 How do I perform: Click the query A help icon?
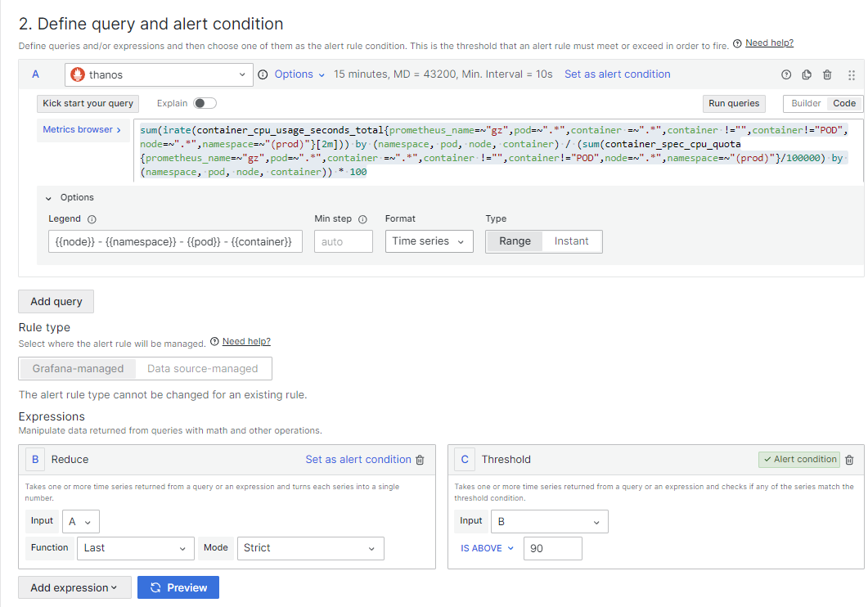[786, 74]
